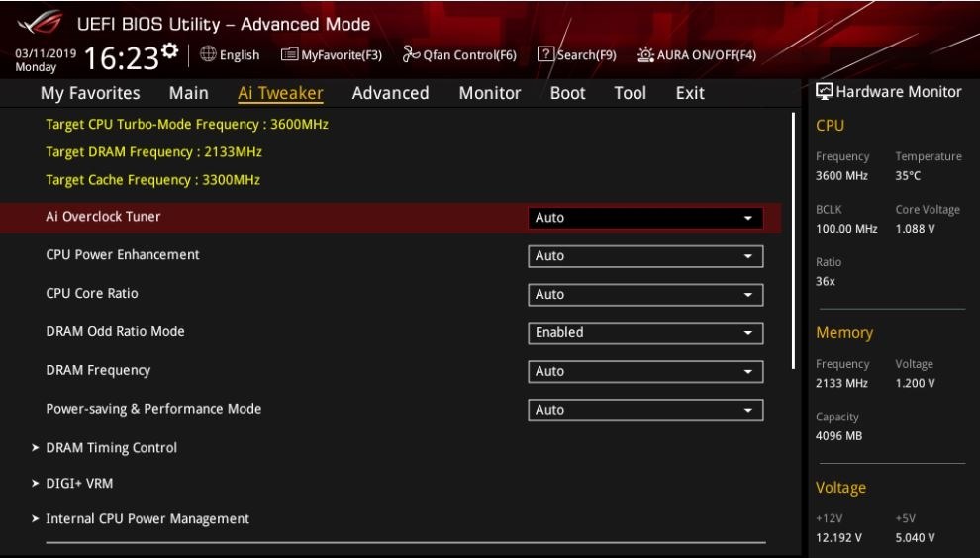
Task: Click the Search question mark icon
Action: coord(545,54)
